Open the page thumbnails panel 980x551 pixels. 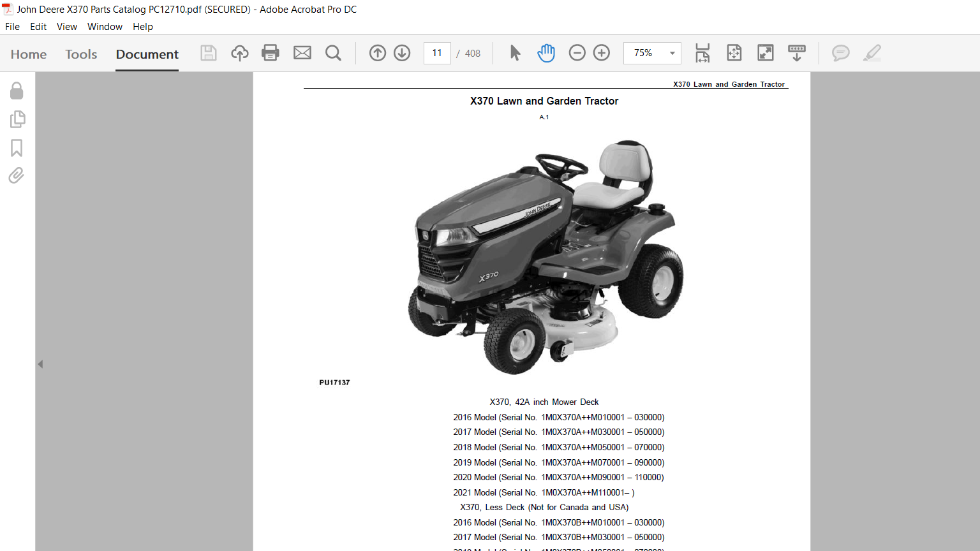(x=17, y=119)
